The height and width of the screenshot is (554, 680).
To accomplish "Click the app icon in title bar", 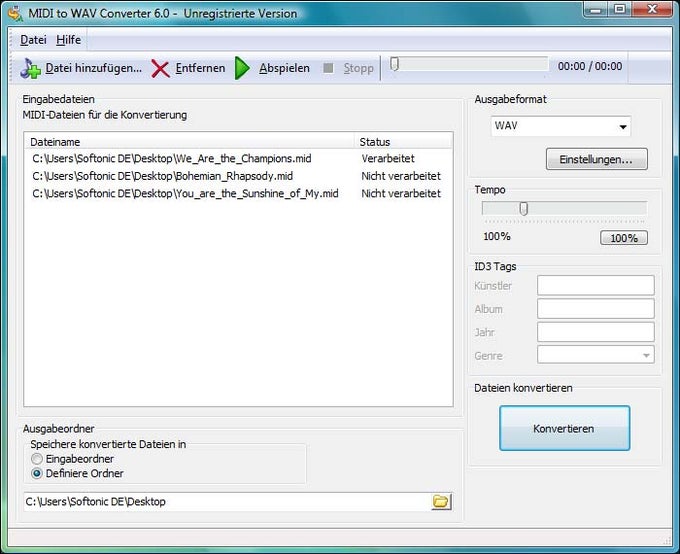I will click(x=15, y=13).
